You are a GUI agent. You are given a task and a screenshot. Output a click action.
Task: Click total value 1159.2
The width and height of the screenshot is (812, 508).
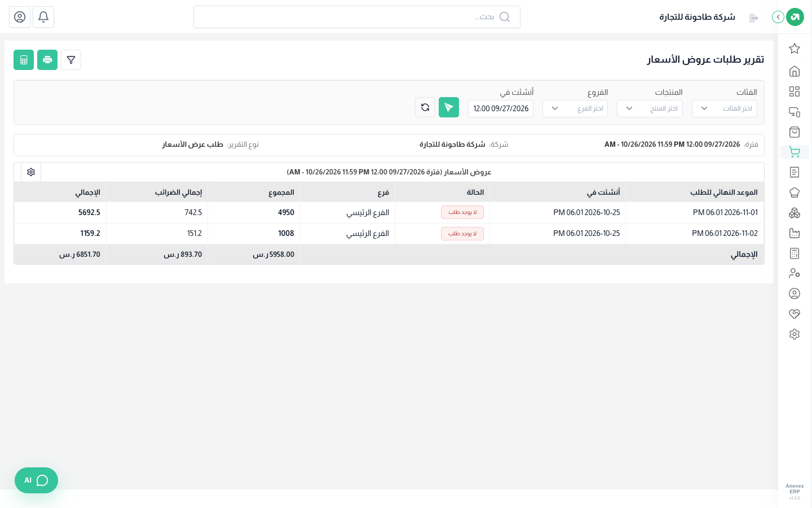point(90,233)
